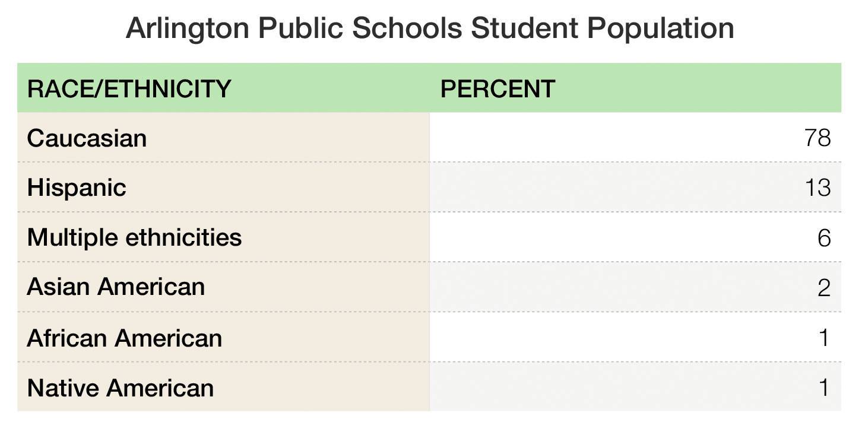Click the Native American row label
The image size is (868, 435).
pyautogui.click(x=121, y=388)
